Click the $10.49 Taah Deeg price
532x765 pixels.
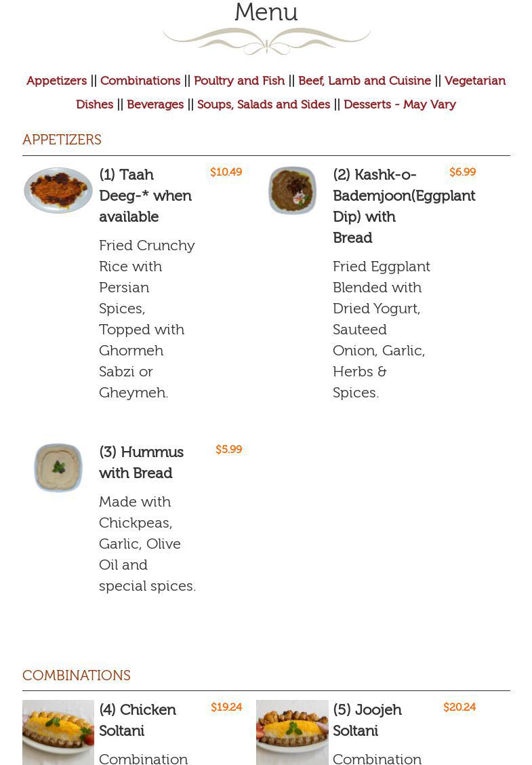(x=226, y=172)
